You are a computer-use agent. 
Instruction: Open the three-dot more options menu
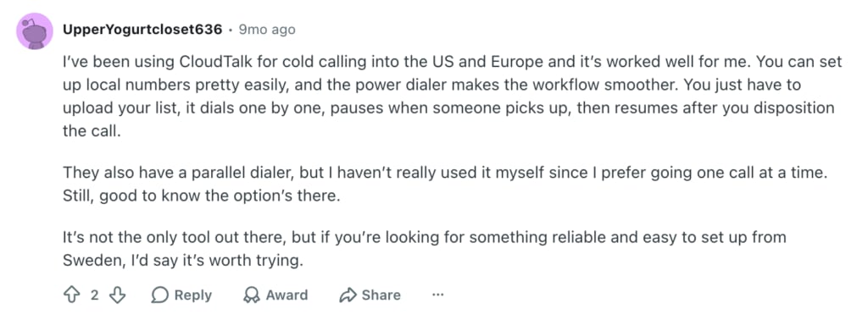coord(438,295)
